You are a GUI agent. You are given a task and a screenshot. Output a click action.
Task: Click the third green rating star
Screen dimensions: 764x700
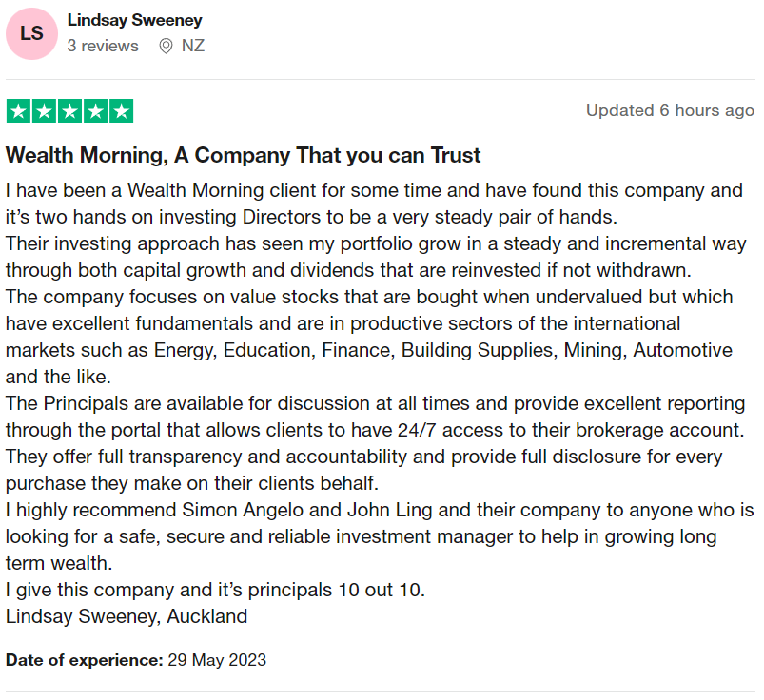[70, 111]
